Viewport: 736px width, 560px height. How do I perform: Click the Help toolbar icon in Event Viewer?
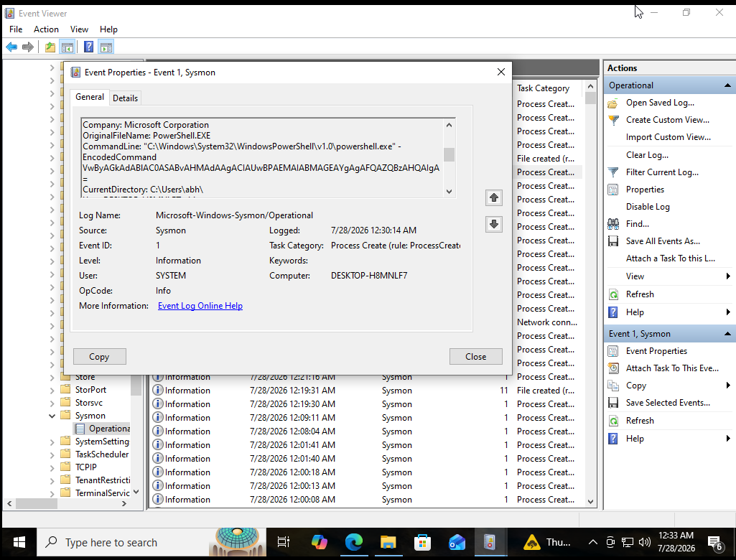(x=88, y=47)
